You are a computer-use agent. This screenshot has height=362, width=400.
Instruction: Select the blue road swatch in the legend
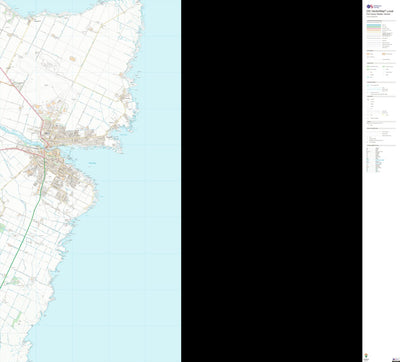[374, 25]
